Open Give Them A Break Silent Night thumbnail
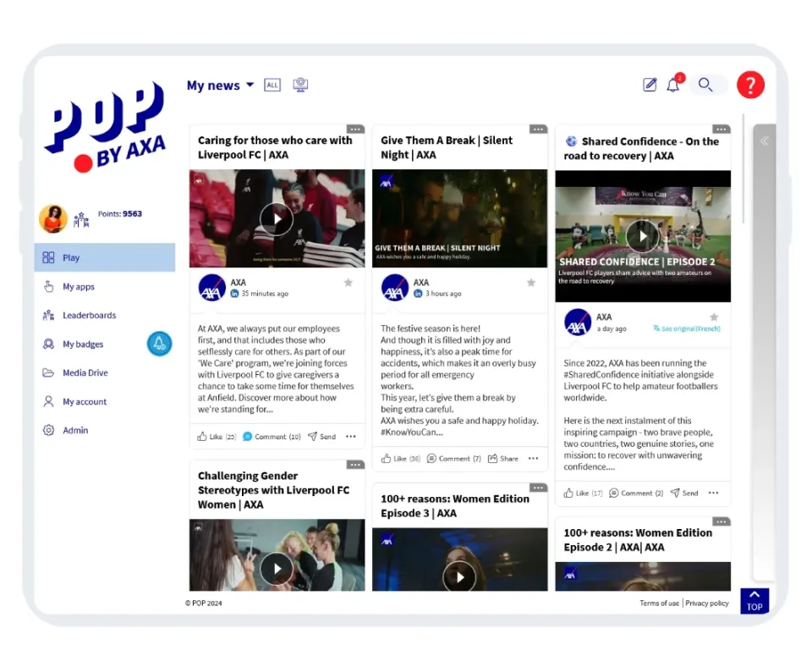 click(x=460, y=218)
